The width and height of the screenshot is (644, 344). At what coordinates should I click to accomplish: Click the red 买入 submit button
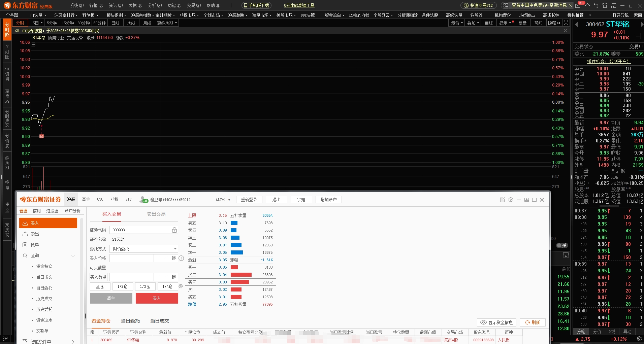click(157, 298)
